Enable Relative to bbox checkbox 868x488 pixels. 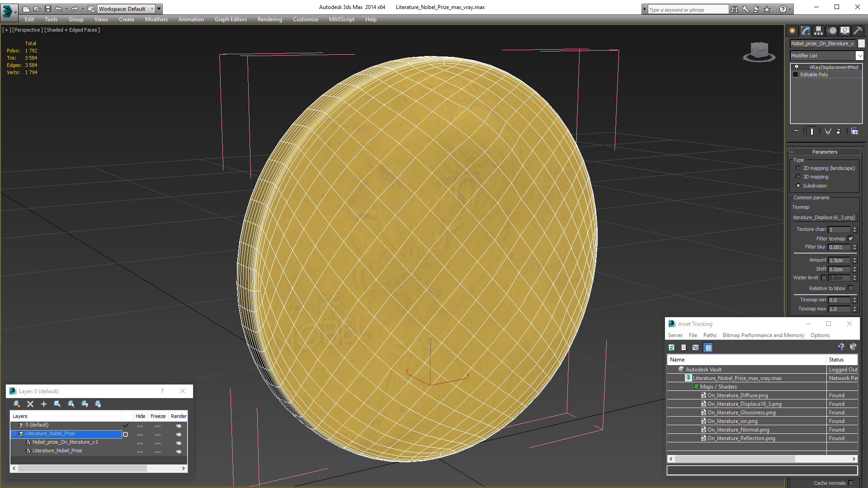click(x=850, y=288)
